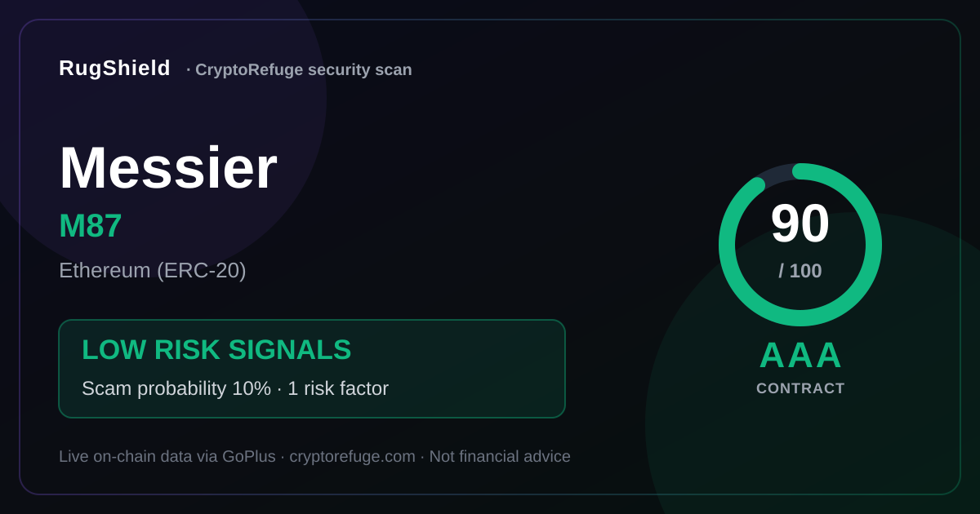The width and height of the screenshot is (980, 514).
Task: Click the Not financial advice disclaimer
Action: pos(500,457)
